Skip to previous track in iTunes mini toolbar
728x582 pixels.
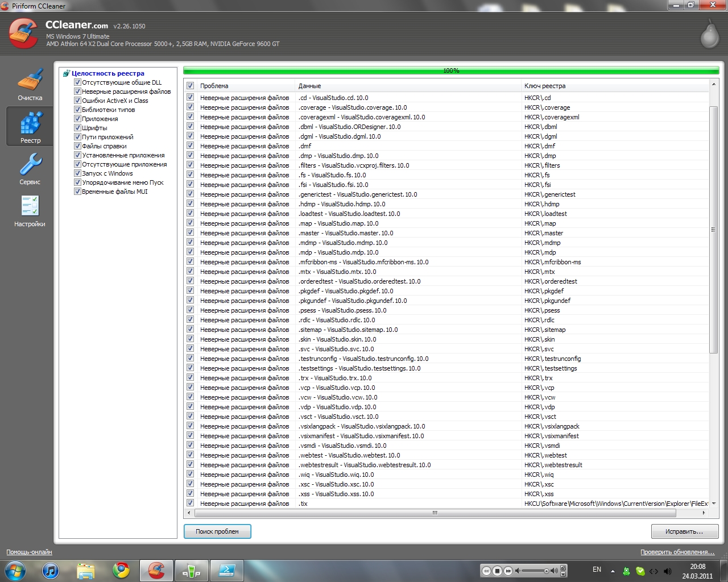pos(486,571)
